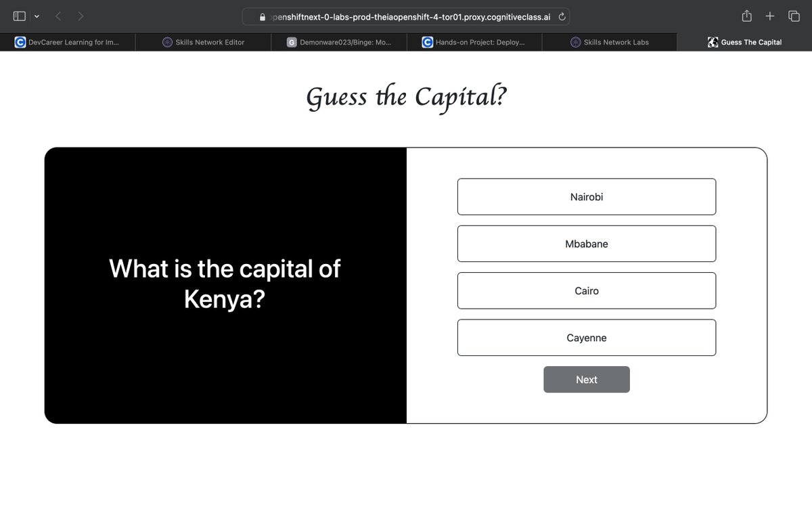Click the Next button
The height and width of the screenshot is (507, 812).
[587, 380]
